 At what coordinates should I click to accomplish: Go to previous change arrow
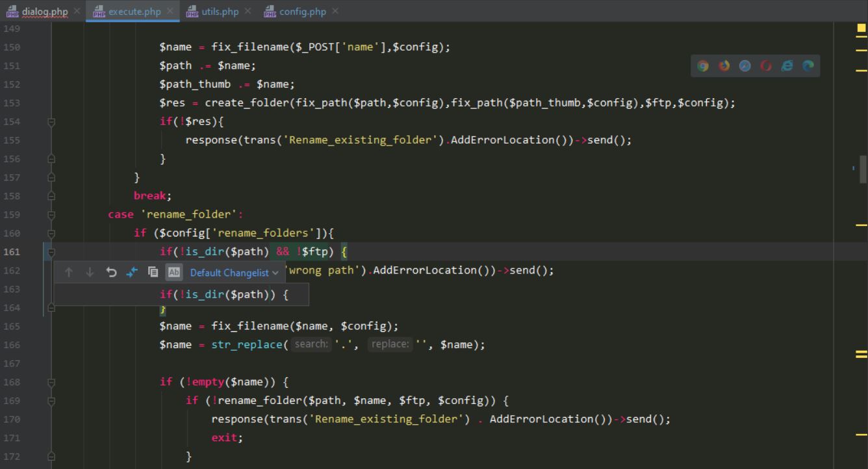[x=69, y=273]
